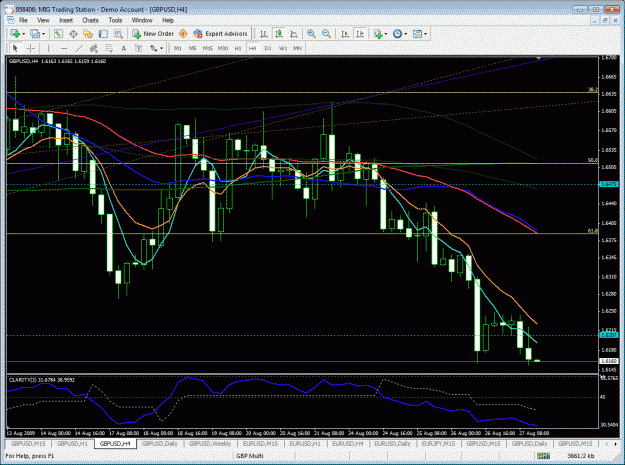Open the Data Window icon
Image resolution: width=625 pixels, height=465 pixels.
coord(73,34)
